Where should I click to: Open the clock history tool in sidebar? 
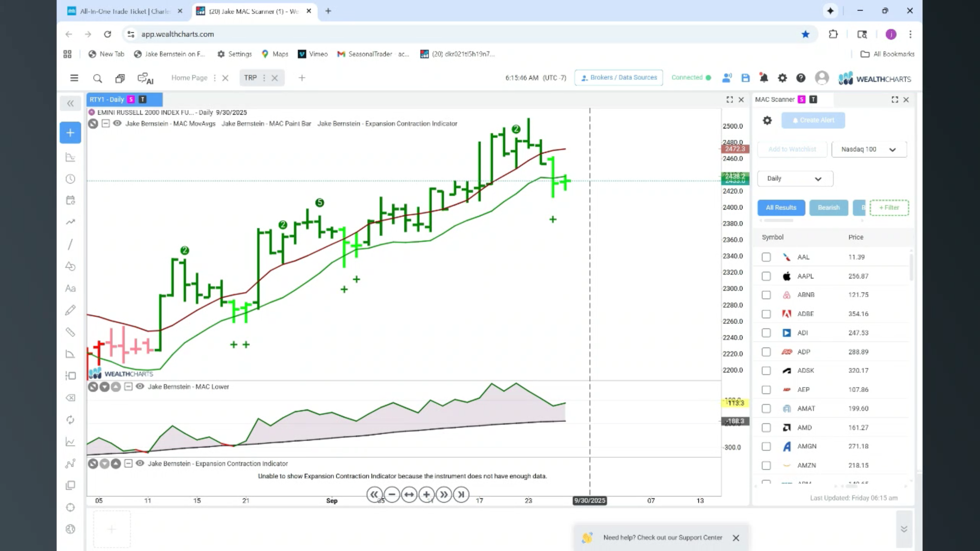pyautogui.click(x=70, y=179)
